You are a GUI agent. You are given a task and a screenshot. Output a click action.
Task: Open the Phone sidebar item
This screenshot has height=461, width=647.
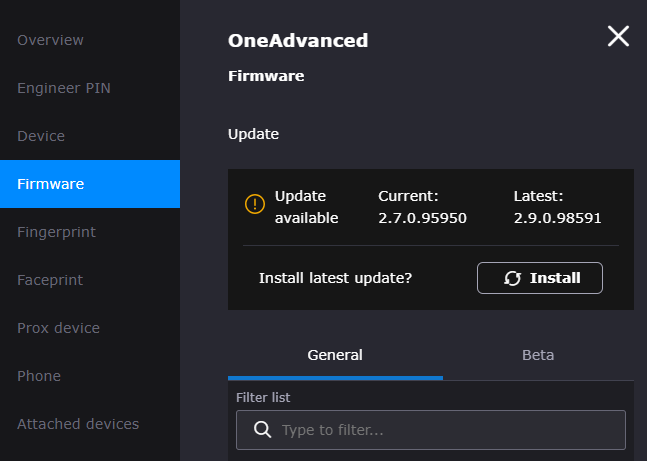[x=39, y=376]
